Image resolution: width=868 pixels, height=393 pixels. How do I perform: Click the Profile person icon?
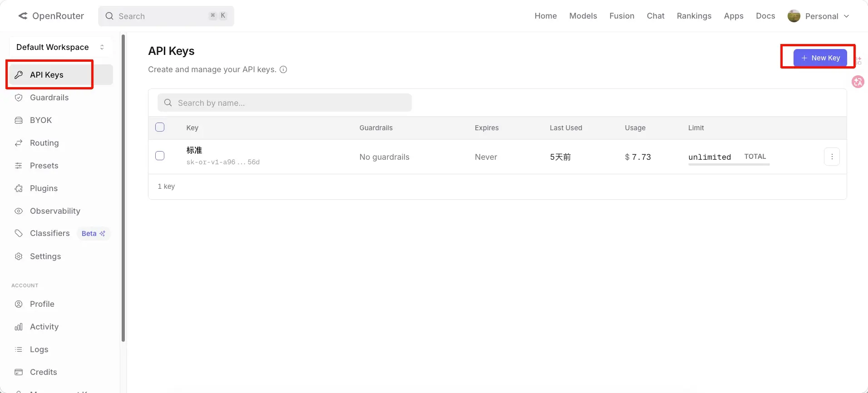click(19, 304)
